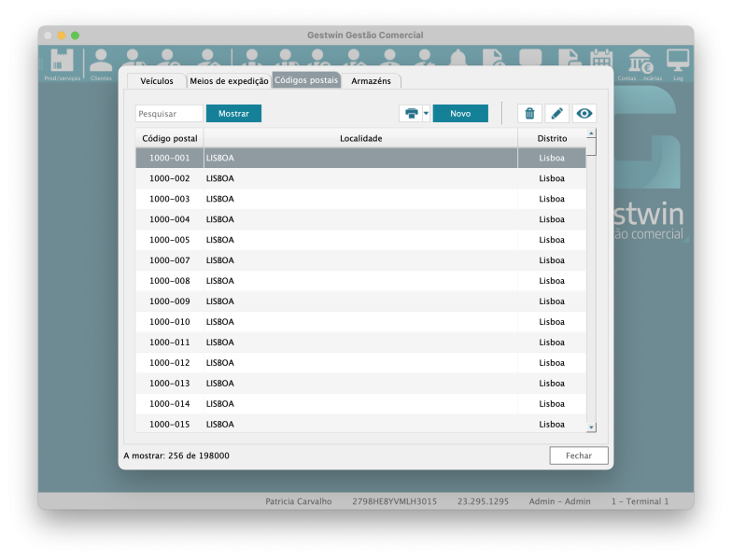Click the Pesquisar search field

pyautogui.click(x=169, y=114)
